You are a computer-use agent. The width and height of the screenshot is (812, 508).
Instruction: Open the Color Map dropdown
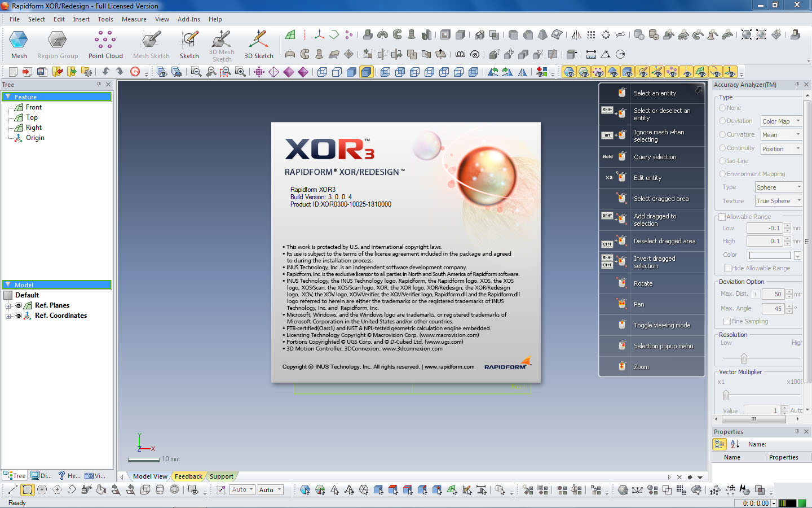(x=781, y=121)
